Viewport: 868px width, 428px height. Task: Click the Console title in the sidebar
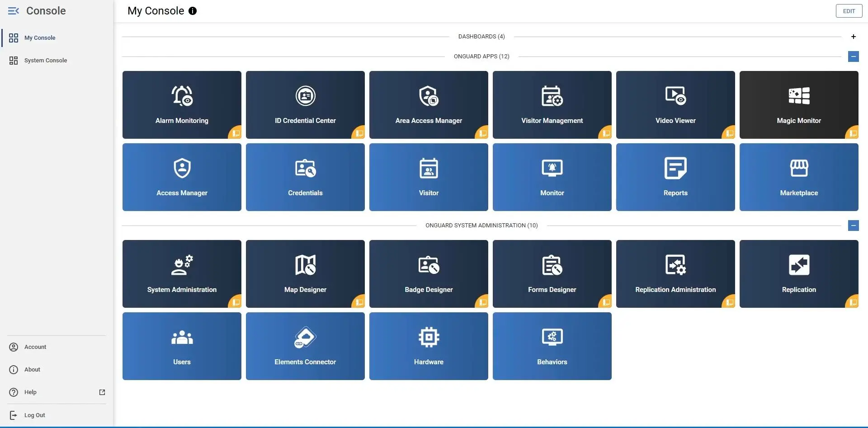tap(46, 11)
